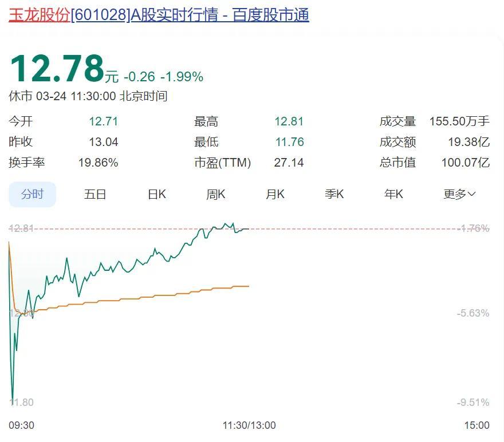Click the 15:00 time axis label
The height and width of the screenshot is (442, 504).
[477, 425]
